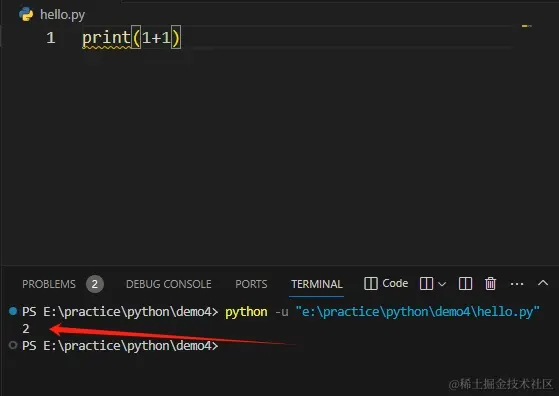Click the -u flag in the terminal command
This screenshot has width=559, height=396.
282,312
